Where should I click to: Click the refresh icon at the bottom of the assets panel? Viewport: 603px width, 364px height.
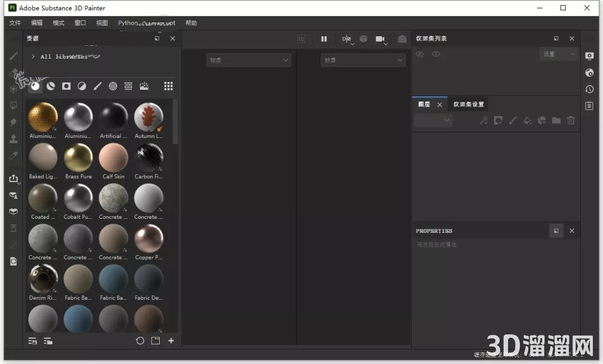pyautogui.click(x=140, y=341)
